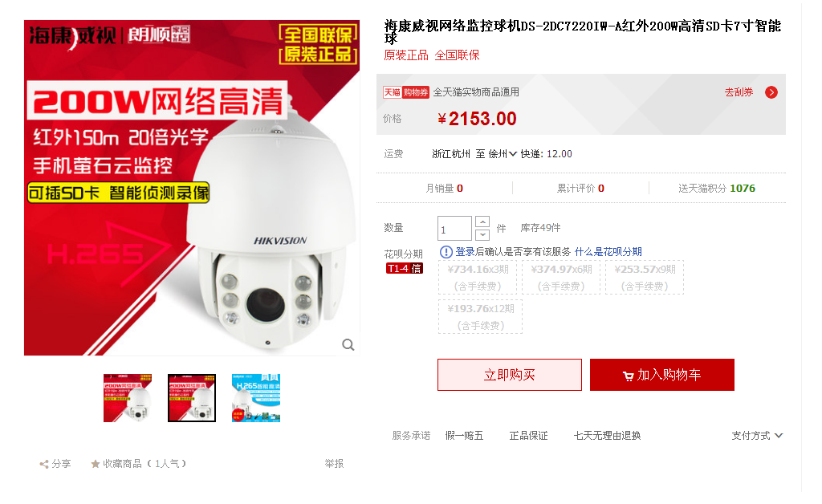Click the 立即购买 buy now button
Screen dimensions: 822x504
[510, 375]
